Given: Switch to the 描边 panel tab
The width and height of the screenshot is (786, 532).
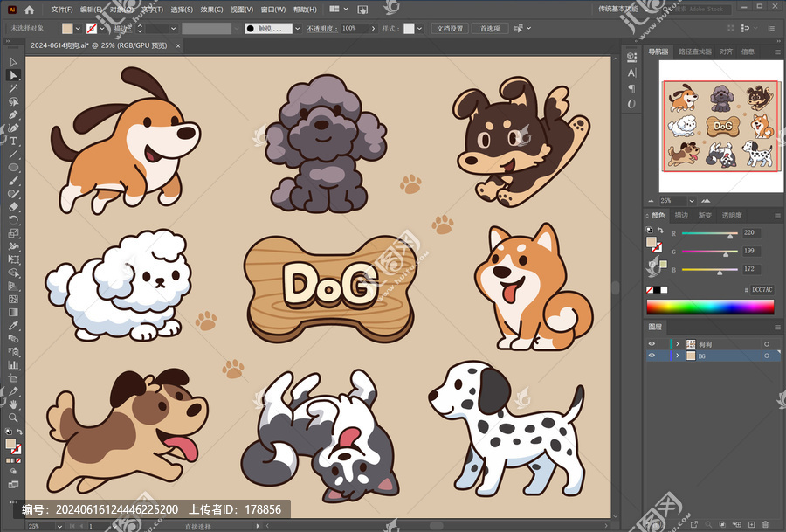Looking at the screenshot, I should click(681, 216).
